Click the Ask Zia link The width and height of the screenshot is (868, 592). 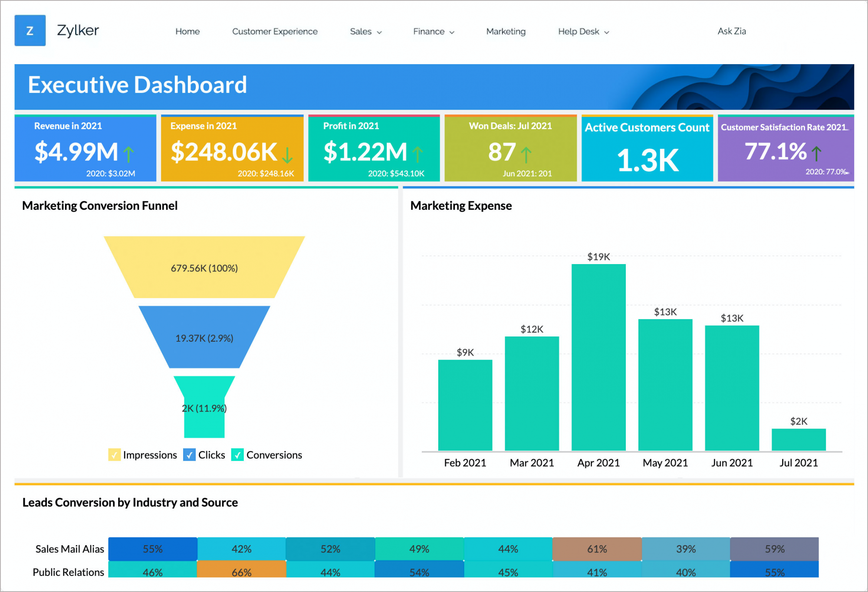[x=731, y=31]
